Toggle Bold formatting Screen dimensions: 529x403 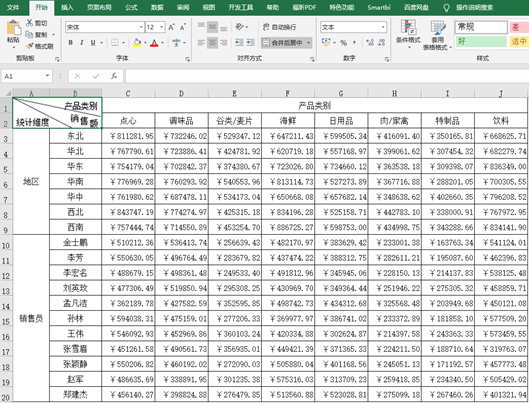point(71,43)
